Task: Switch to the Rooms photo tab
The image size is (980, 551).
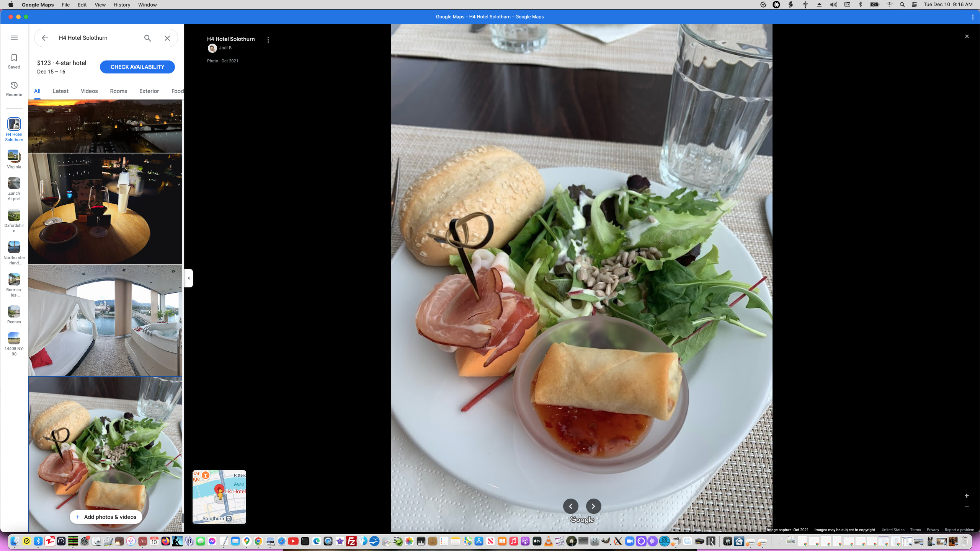Action: click(x=118, y=91)
